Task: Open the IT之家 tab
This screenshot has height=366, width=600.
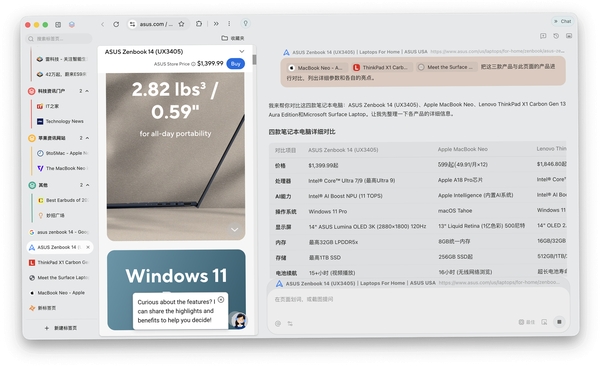Action: pos(63,106)
